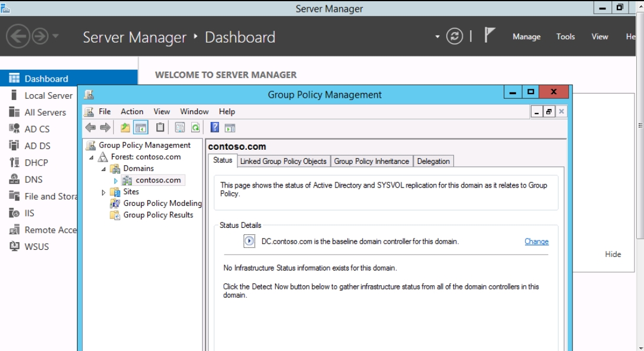Image resolution: width=644 pixels, height=351 pixels.
Task: Click Hide in the Server Manager welcome tile
Action: pyautogui.click(x=613, y=254)
